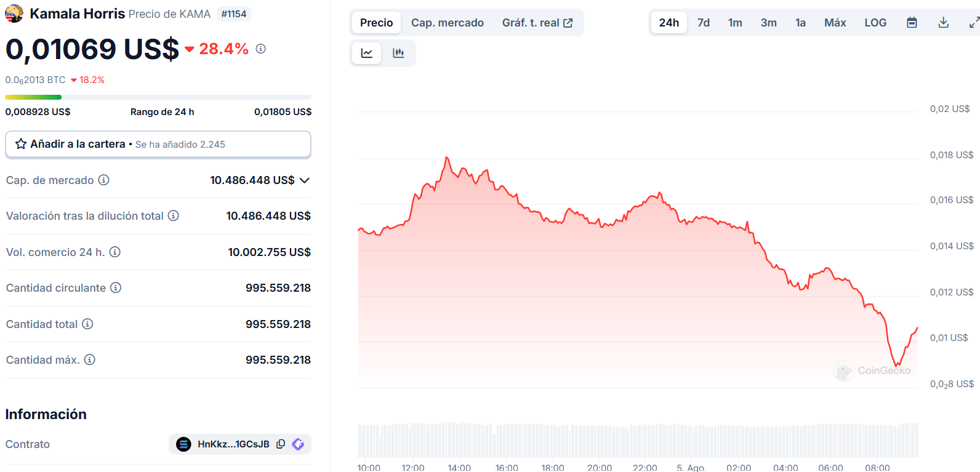Screen dimensions: 980x472
Task: Show info for Cantidad máx.
Action: tap(90, 359)
